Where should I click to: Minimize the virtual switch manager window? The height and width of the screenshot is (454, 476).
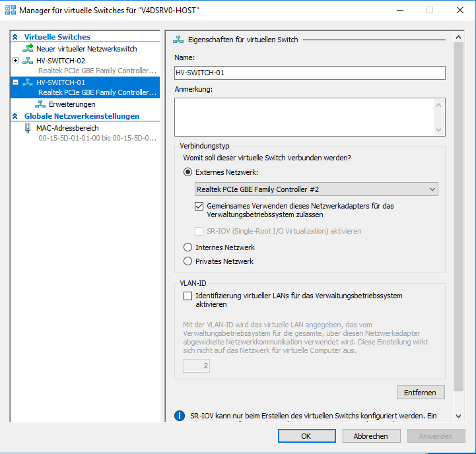[400, 10]
